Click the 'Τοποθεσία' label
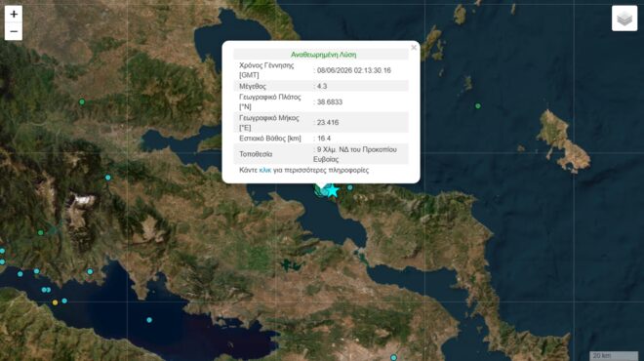Viewport: 644px width, 361px height. [256, 154]
